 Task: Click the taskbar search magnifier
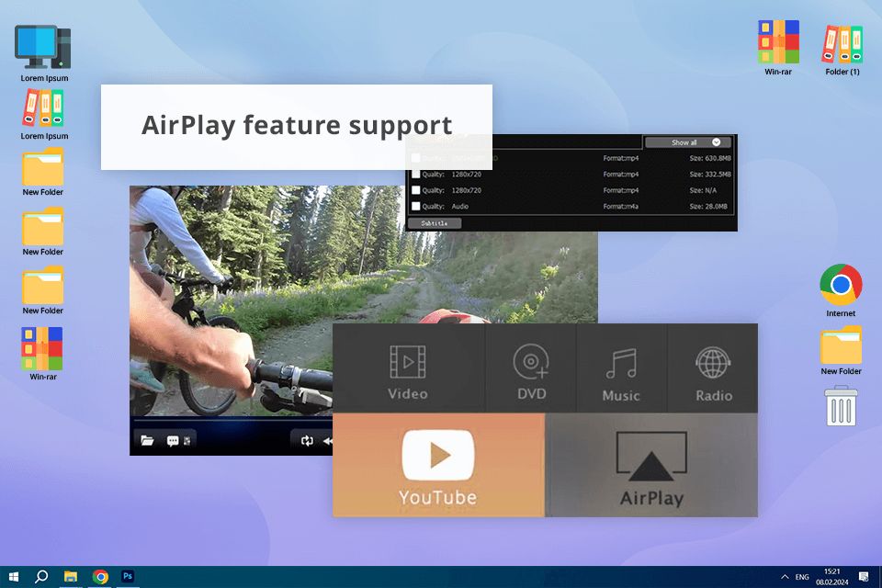click(x=41, y=577)
